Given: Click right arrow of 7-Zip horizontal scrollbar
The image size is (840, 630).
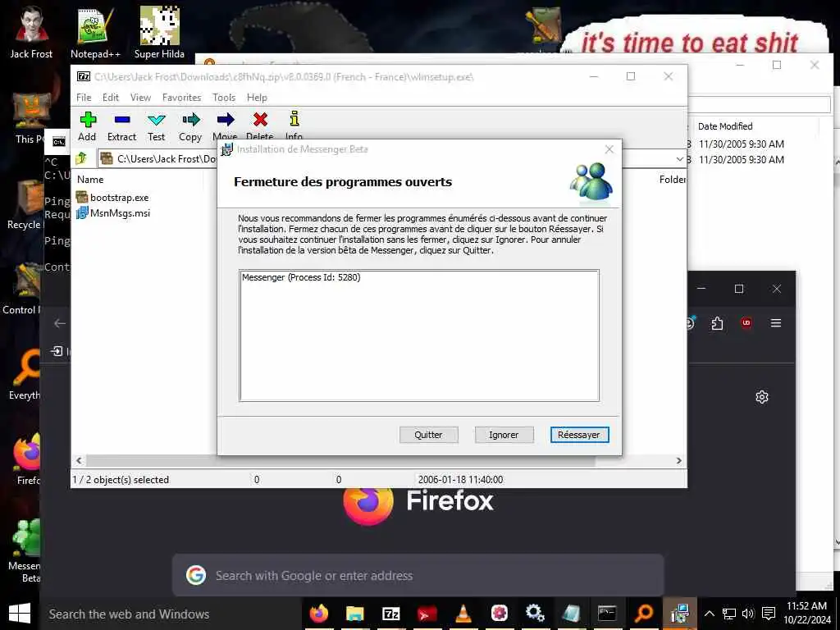Looking at the screenshot, I should coord(678,461).
